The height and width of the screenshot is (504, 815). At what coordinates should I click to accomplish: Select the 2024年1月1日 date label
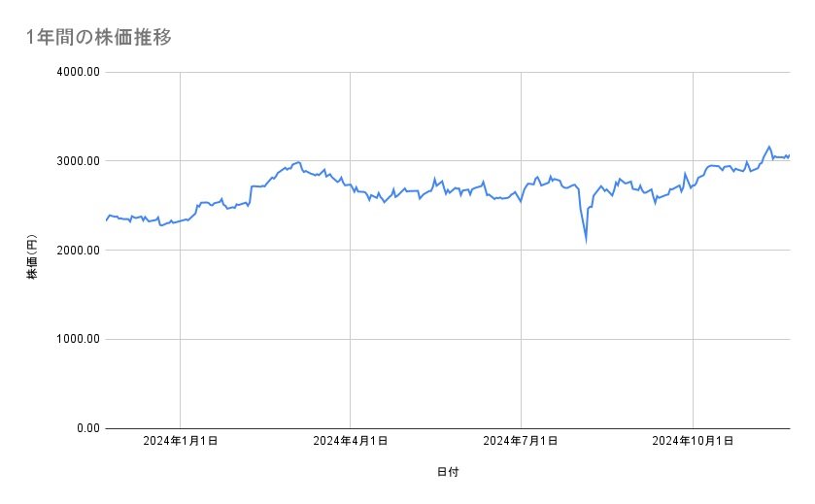(180, 442)
